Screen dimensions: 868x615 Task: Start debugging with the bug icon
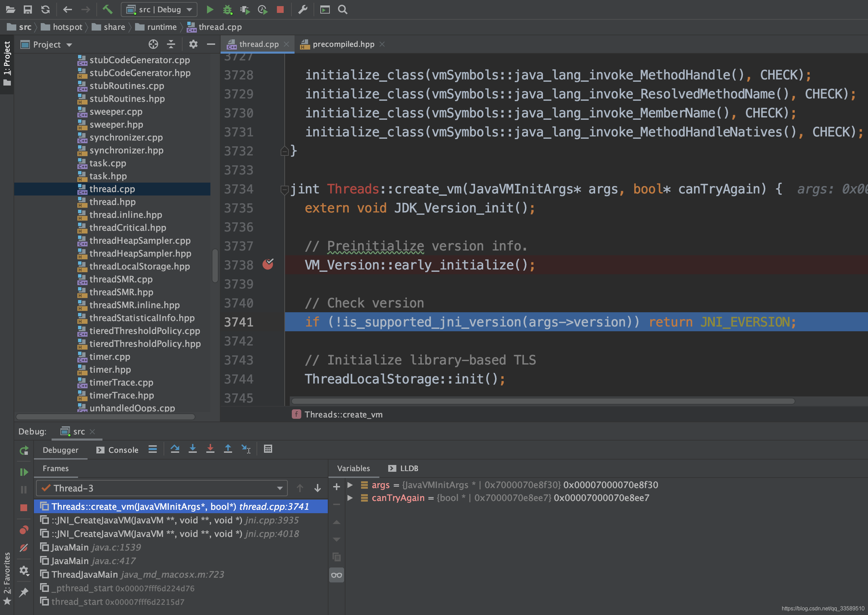(x=227, y=10)
